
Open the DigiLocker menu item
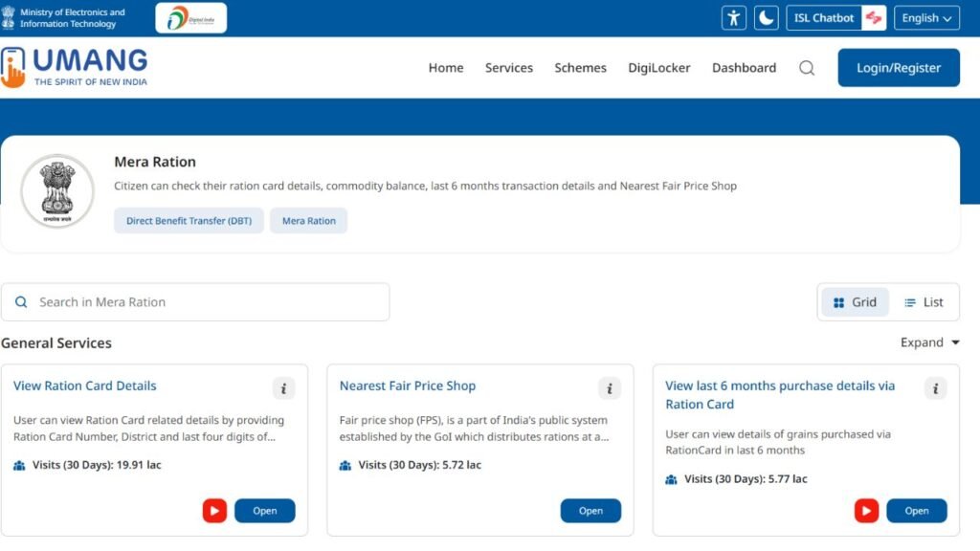coord(658,68)
